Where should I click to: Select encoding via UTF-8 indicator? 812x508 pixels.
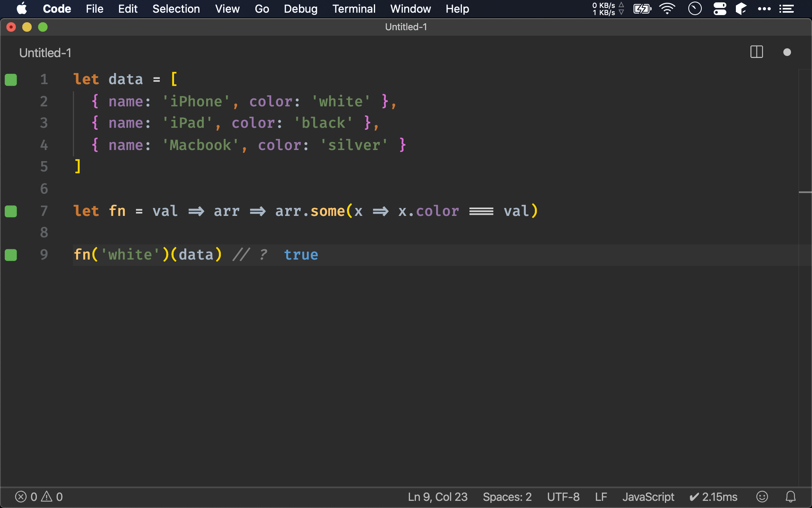click(563, 496)
